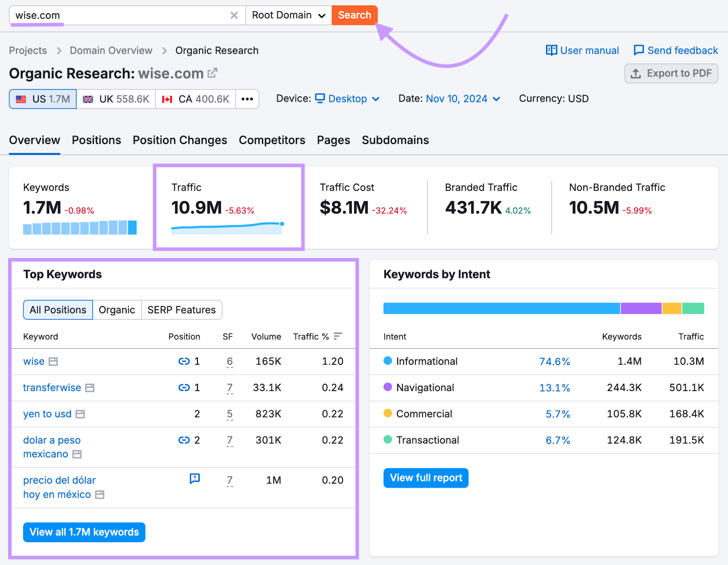Open the Subdomains tab

(395, 140)
